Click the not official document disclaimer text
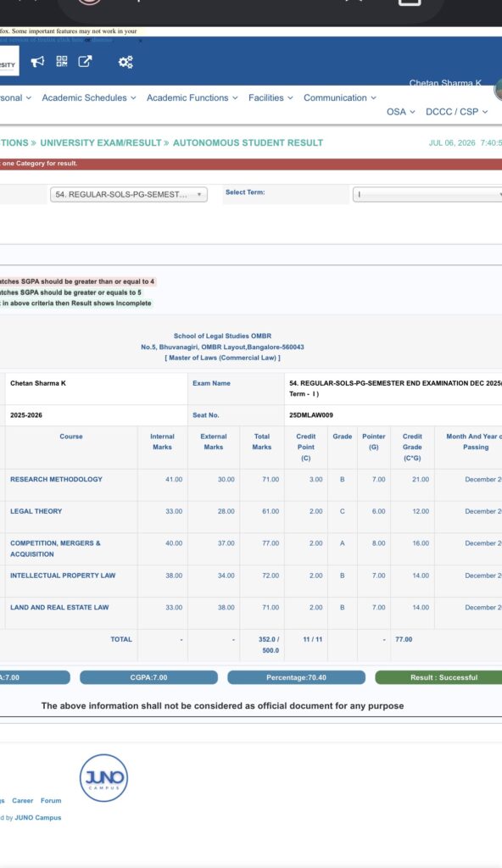502x868 pixels. pyautogui.click(x=222, y=706)
